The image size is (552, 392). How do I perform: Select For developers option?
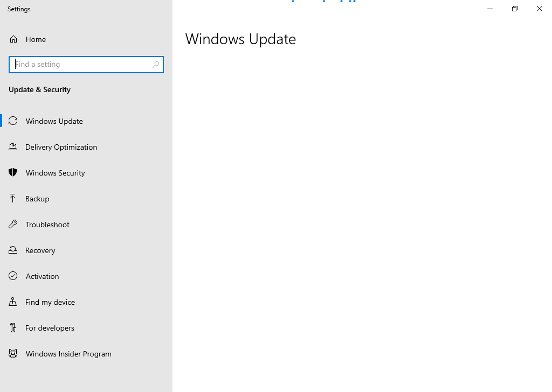[x=86, y=328]
